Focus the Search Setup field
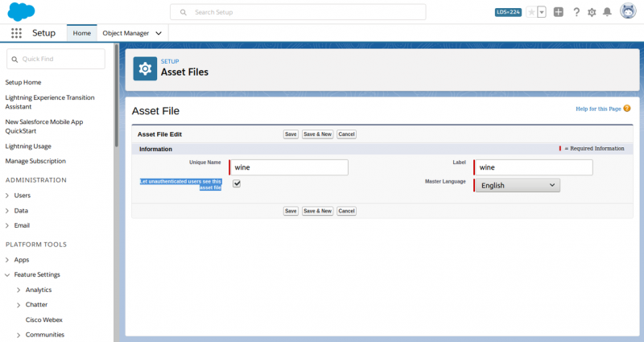This screenshot has width=644, height=342. (x=298, y=12)
